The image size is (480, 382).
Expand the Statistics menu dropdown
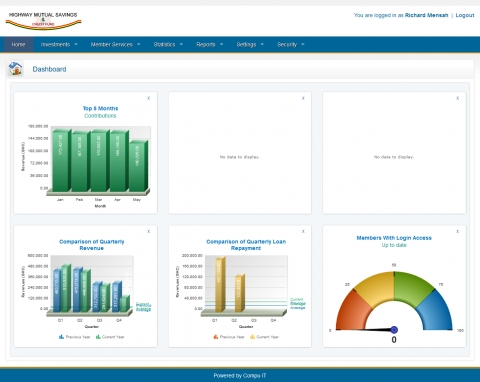click(x=168, y=44)
